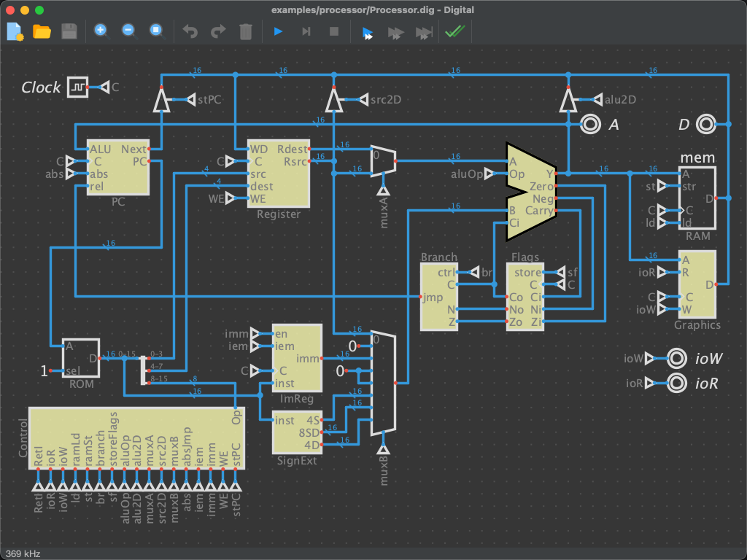Viewport: 747px width, 560px height.
Task: Click the output probe D
Action: click(706, 124)
